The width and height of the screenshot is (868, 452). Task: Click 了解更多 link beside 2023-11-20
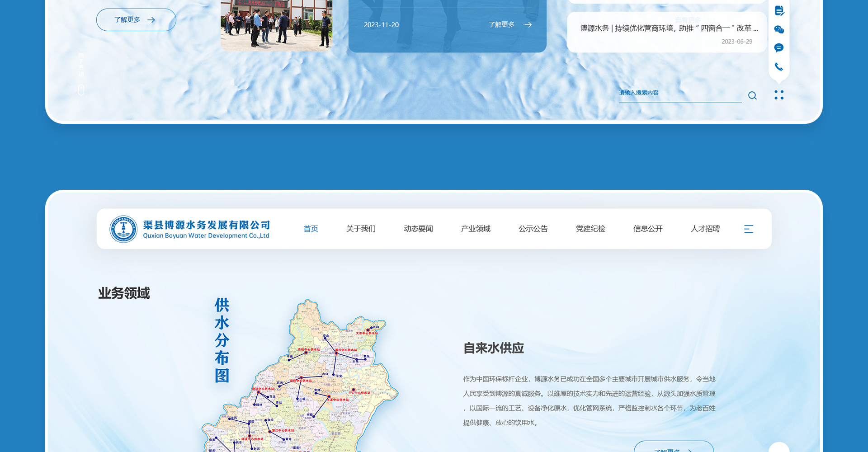(x=510, y=25)
